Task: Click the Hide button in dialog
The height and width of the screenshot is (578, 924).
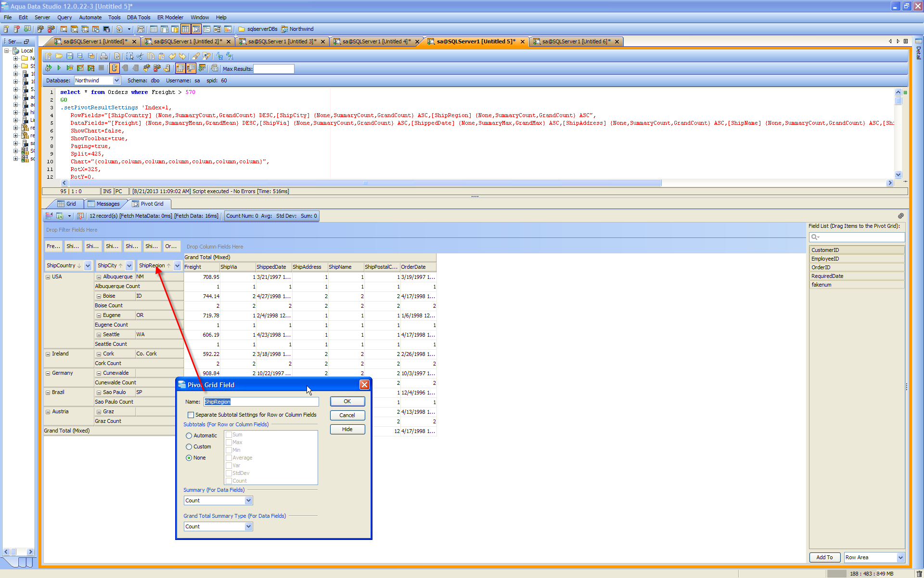Action: point(347,429)
